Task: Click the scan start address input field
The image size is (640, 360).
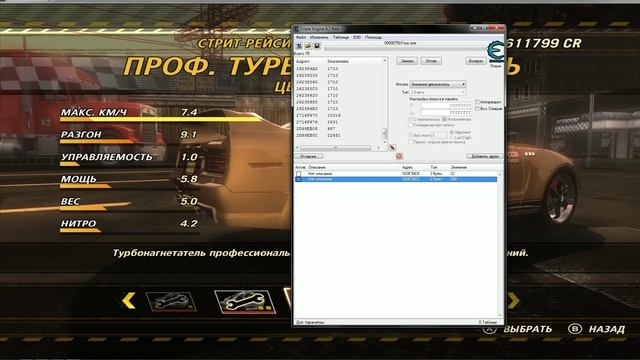Action: click(447, 105)
